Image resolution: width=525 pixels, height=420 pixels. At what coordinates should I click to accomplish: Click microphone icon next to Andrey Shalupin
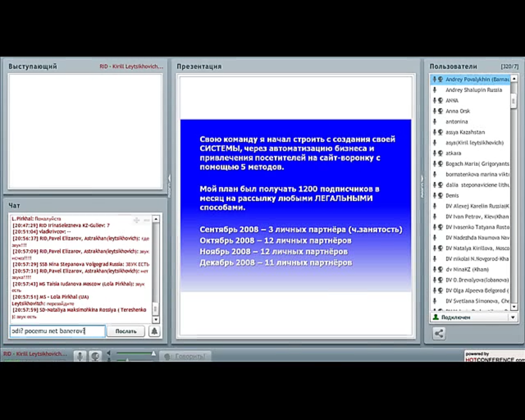[434, 90]
